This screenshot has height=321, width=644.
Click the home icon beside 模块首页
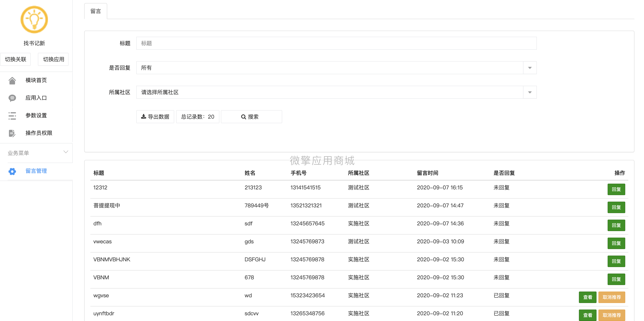tap(12, 80)
